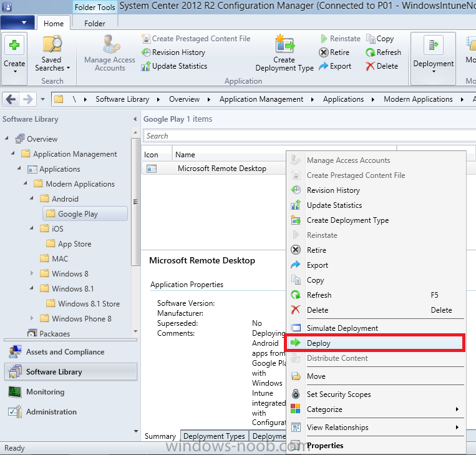
Task: Click Update Statistics in the ribbon
Action: click(x=174, y=66)
